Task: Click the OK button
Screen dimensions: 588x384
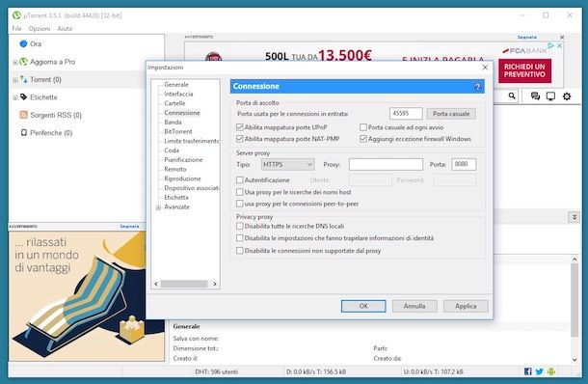Action: pos(363,306)
